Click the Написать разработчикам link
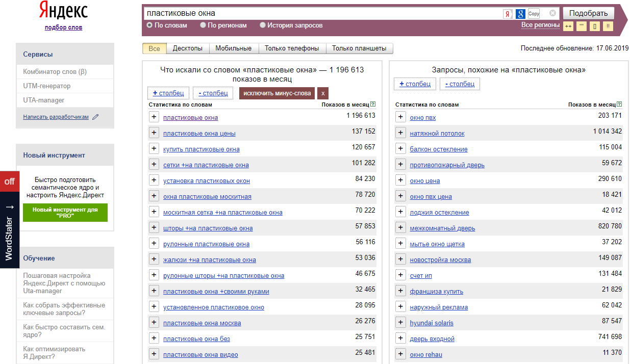The image size is (630, 364). (x=56, y=117)
